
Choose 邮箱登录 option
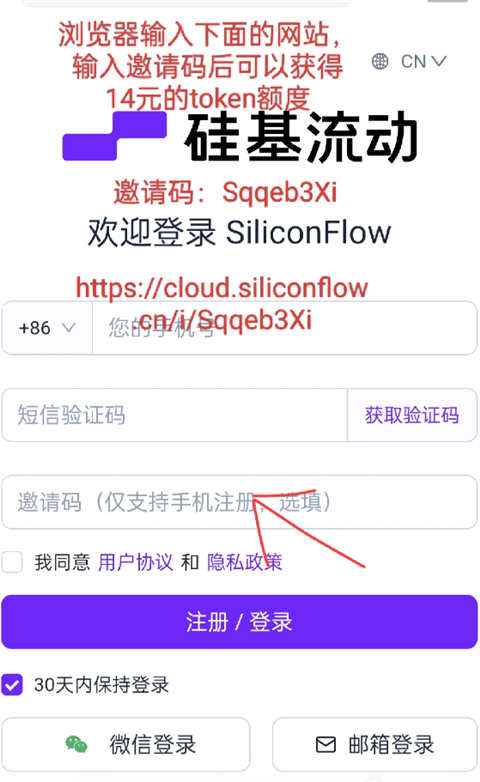pyautogui.click(x=375, y=745)
